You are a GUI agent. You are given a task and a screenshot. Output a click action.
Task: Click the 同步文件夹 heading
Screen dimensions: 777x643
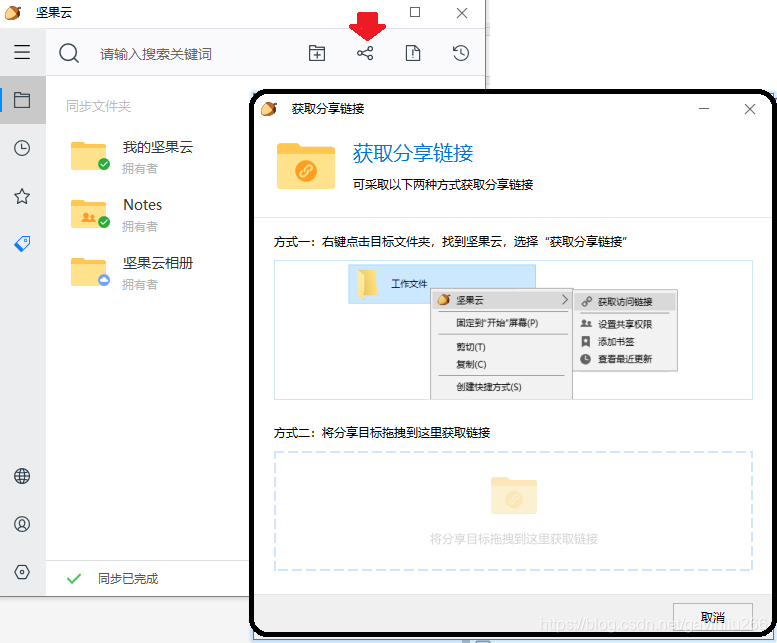coord(99,106)
